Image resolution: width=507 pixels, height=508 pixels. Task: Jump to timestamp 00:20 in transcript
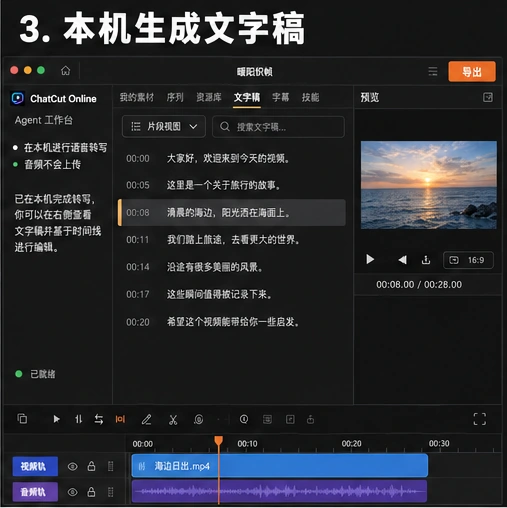[138, 322]
